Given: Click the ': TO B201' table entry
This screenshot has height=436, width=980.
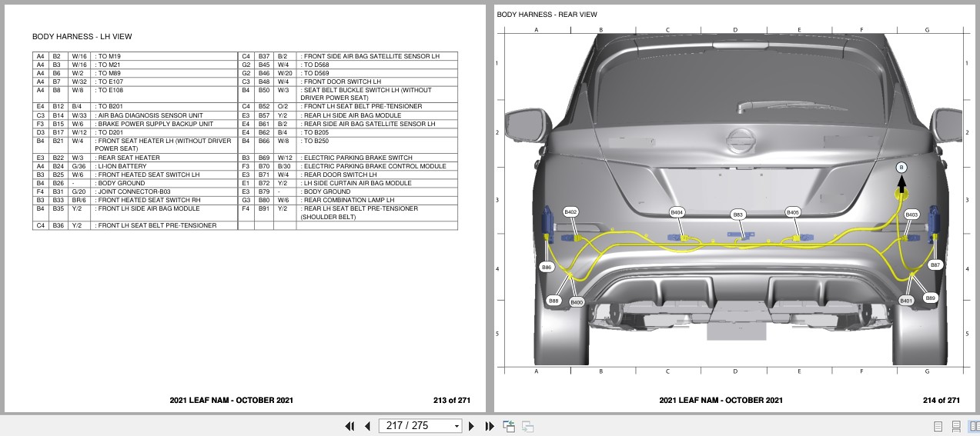Looking at the screenshot, I should pyautogui.click(x=109, y=107).
